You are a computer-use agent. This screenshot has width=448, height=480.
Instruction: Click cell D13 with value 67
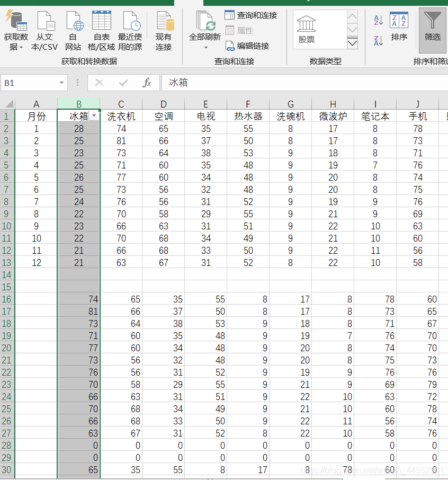pos(164,263)
